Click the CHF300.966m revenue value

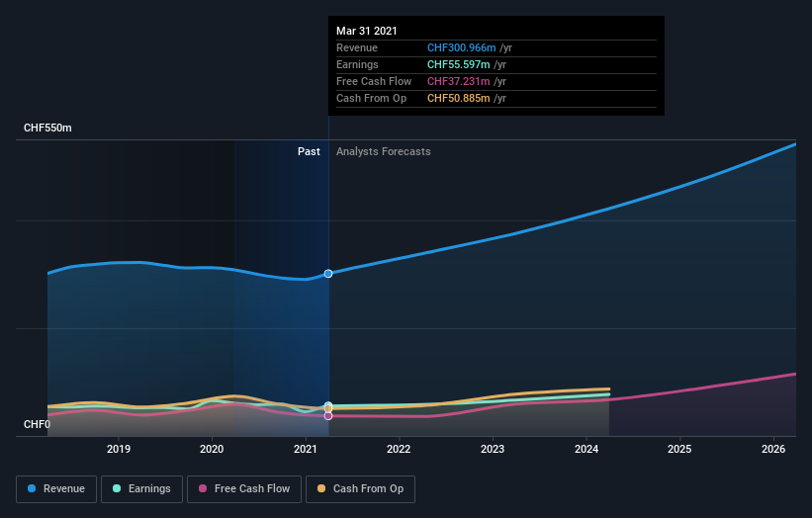(x=462, y=48)
